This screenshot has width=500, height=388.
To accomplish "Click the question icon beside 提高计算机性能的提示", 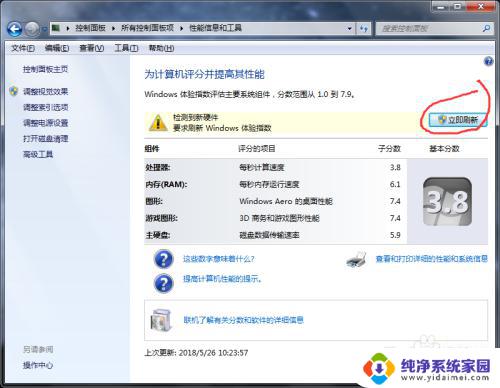I will click(164, 283).
